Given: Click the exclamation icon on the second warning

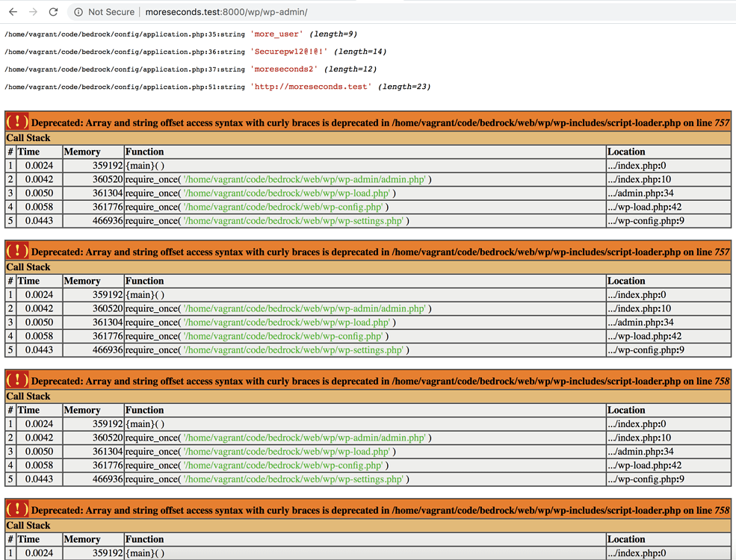Looking at the screenshot, I should pos(16,251).
